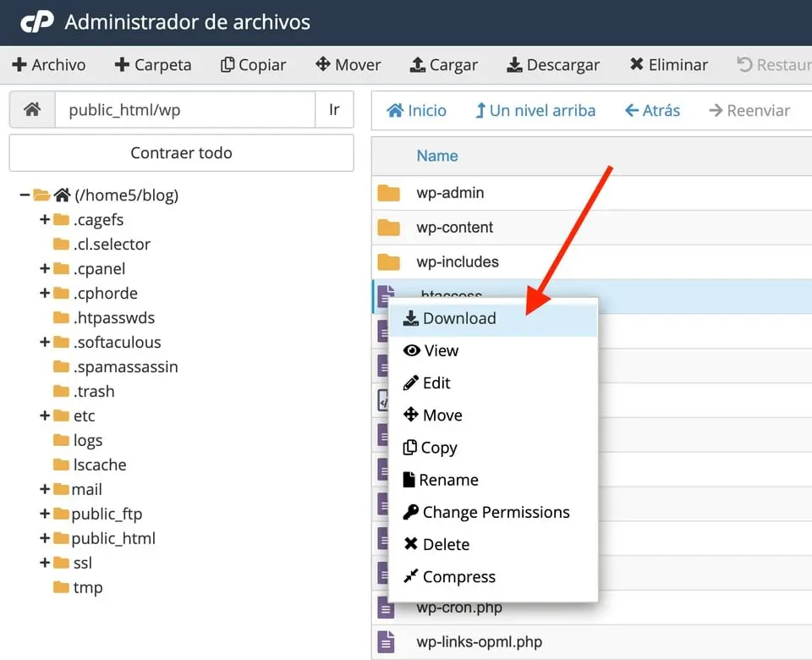The width and height of the screenshot is (812, 660).
Task: Click the public_html folder icon in tree
Action: tap(61, 538)
